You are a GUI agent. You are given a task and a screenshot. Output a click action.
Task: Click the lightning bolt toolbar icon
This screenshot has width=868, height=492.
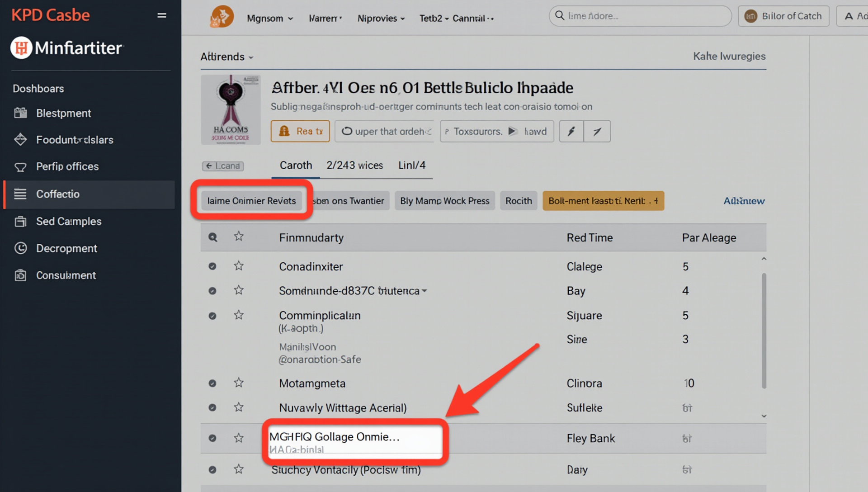click(x=571, y=132)
